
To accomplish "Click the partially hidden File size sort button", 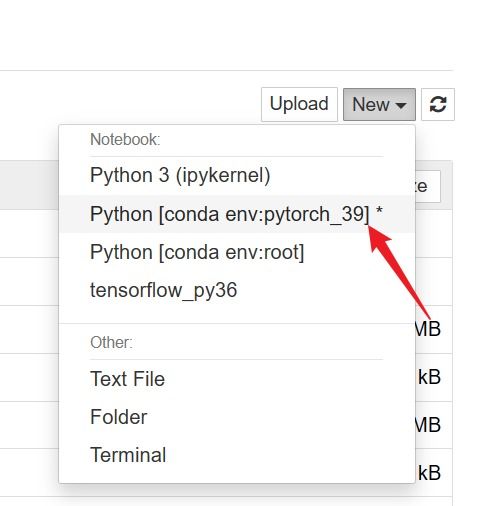I will pyautogui.click(x=428, y=186).
